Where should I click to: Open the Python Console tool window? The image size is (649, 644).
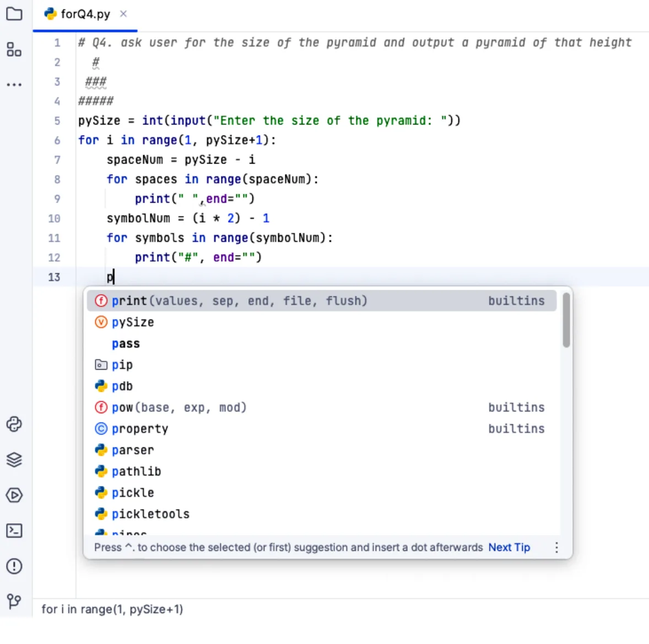[x=14, y=424]
